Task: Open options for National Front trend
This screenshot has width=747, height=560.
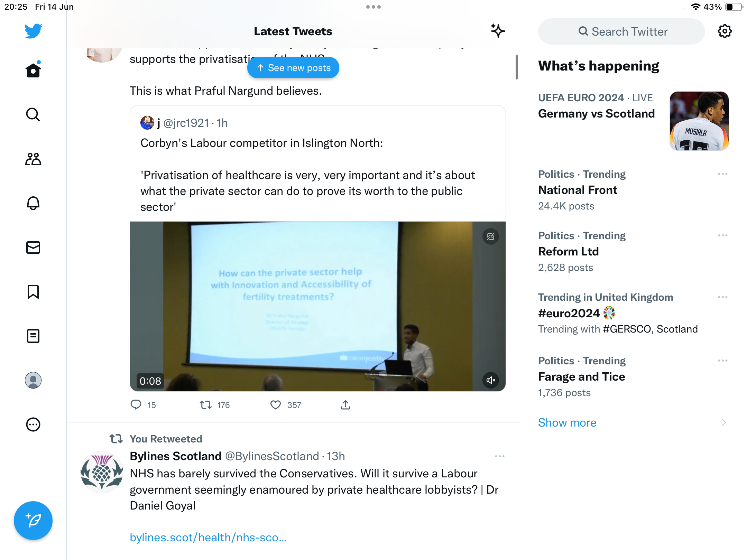Action: tap(723, 174)
